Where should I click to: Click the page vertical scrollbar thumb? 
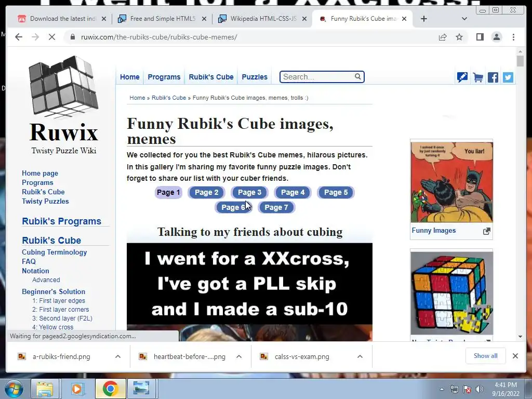520,61
